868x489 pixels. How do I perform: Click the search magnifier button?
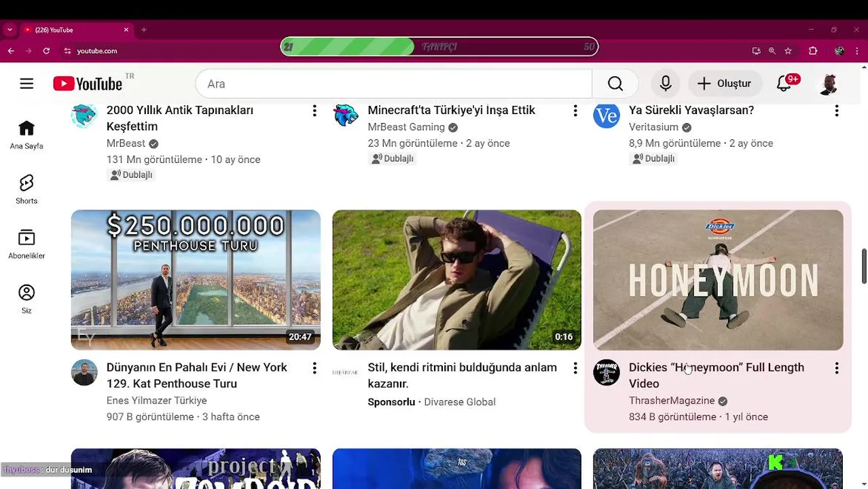(615, 84)
